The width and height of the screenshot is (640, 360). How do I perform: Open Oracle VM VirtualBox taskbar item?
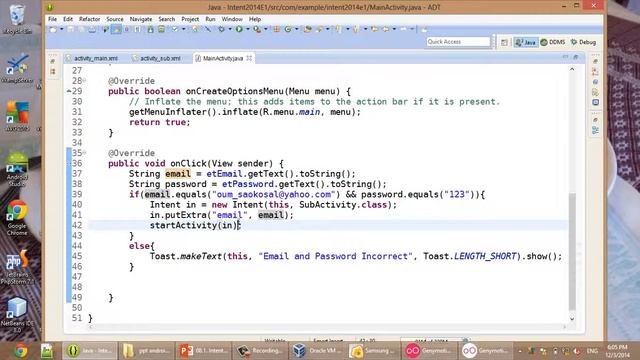317,351
